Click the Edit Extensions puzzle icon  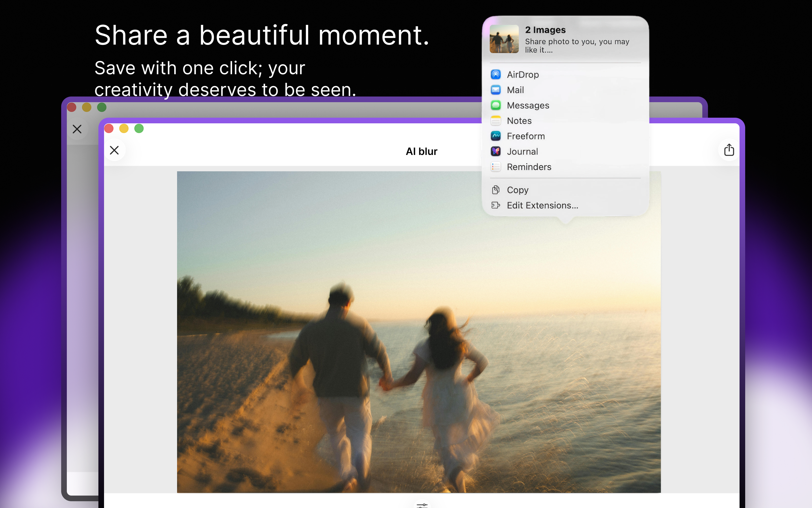tap(496, 205)
